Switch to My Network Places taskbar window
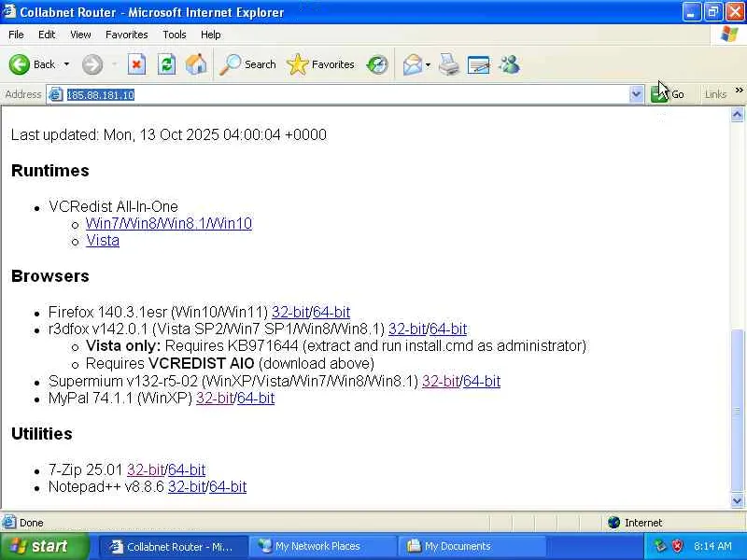Viewport: 747px width, 560px height. [x=324, y=546]
